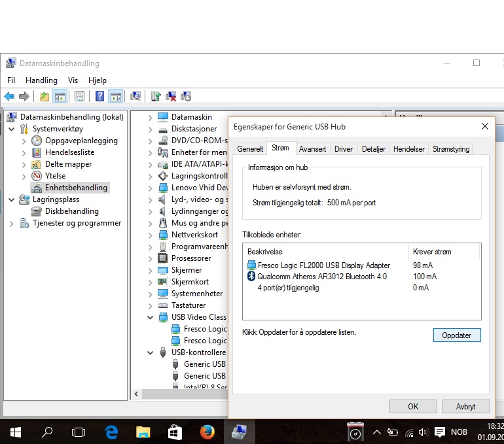
Task: Click the Krever strøm column header
Action: (444, 252)
